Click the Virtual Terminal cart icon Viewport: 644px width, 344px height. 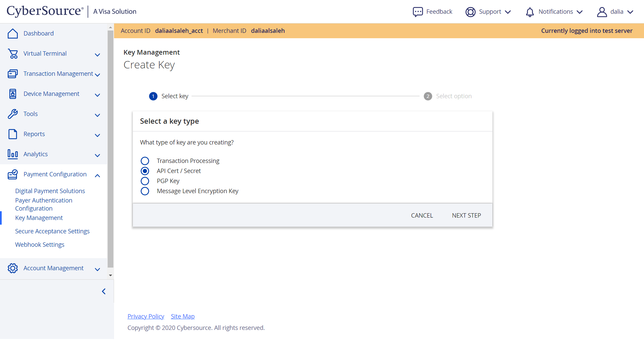pyautogui.click(x=13, y=54)
